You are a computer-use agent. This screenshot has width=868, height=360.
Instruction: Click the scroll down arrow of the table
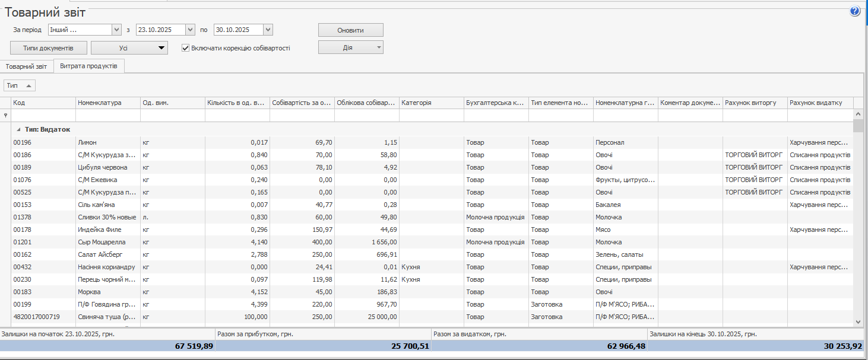858,321
